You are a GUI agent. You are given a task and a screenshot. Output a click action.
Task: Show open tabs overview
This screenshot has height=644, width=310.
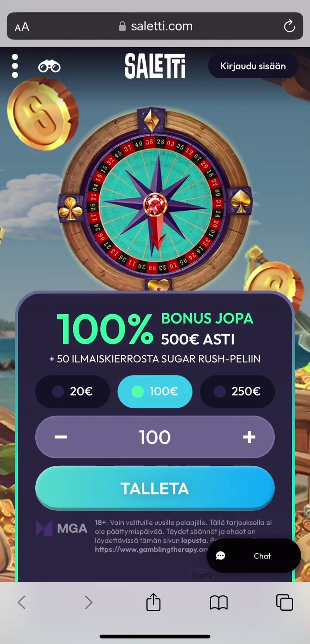[284, 602]
